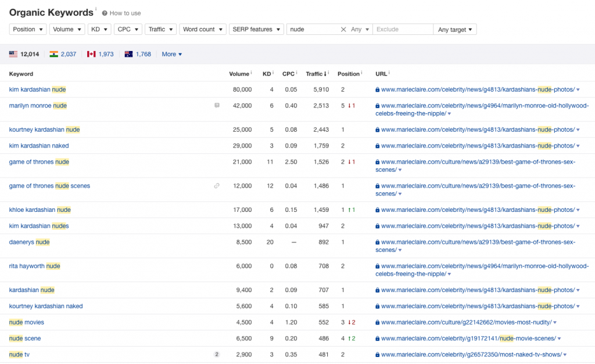
Task: Clear the include keyword search field
Action: click(x=343, y=29)
